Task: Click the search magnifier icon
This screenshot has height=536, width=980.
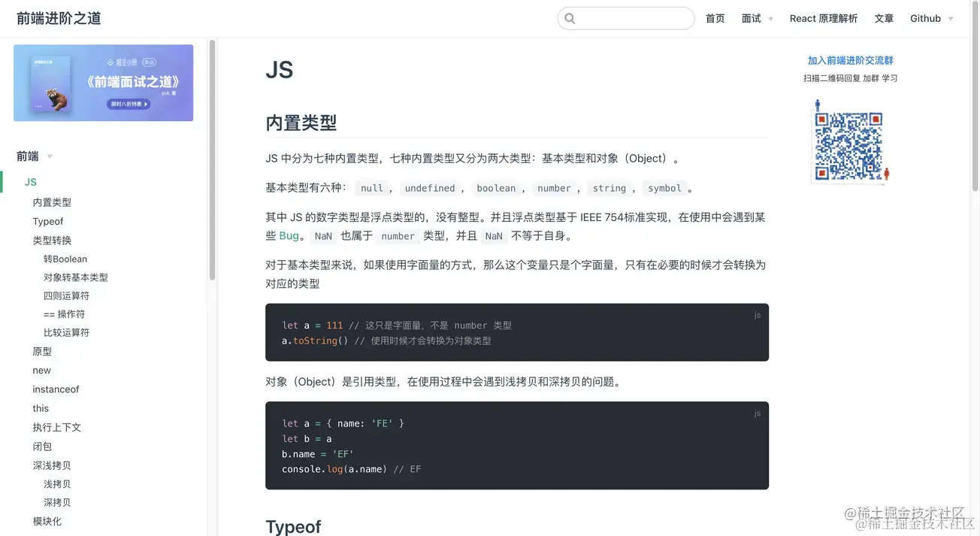Action: [570, 18]
